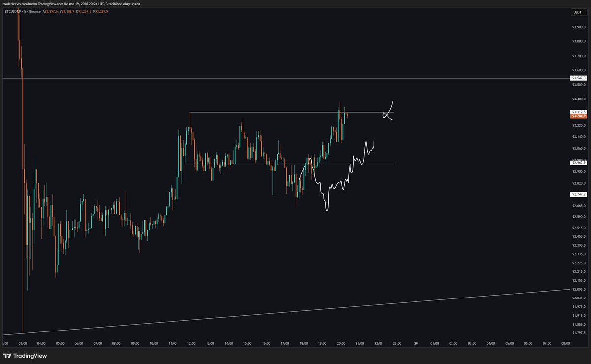Viewport: 591px width, 364px height.
Task: Click the close value K93.284,9
Action: point(101,12)
